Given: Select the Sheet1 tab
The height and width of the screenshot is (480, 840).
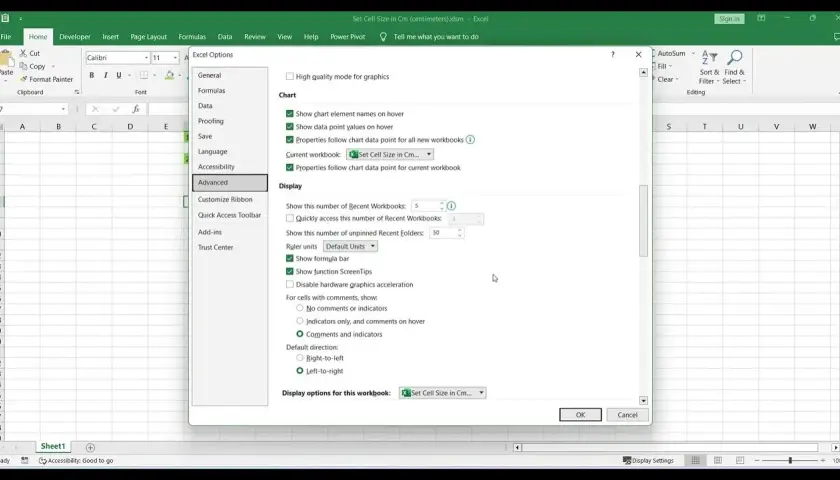Looking at the screenshot, I should (x=53, y=446).
